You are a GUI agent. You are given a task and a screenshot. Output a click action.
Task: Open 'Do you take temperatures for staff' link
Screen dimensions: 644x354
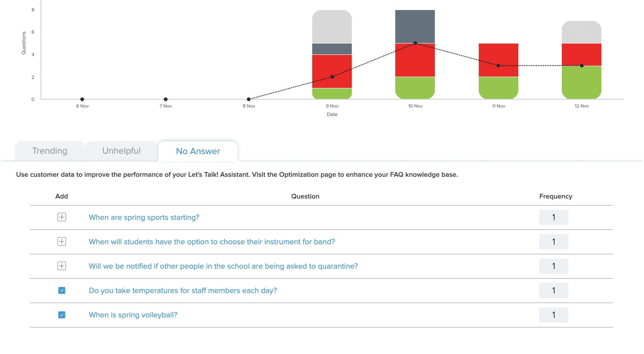point(183,290)
